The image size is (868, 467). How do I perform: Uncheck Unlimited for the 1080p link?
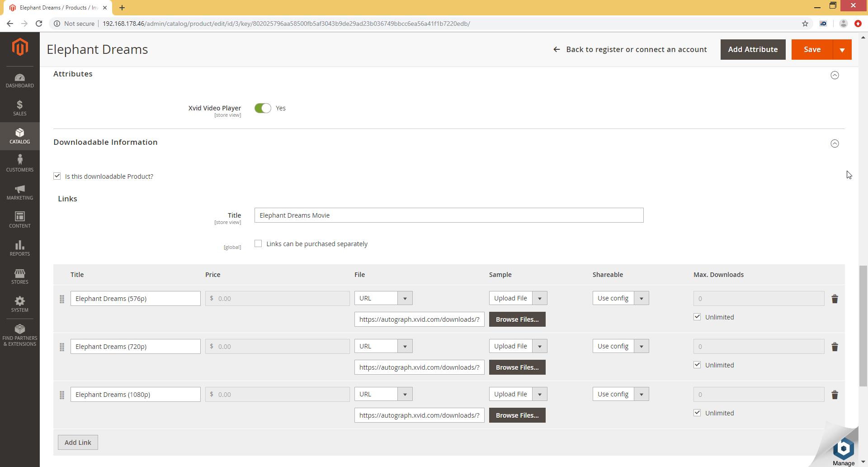tap(697, 413)
